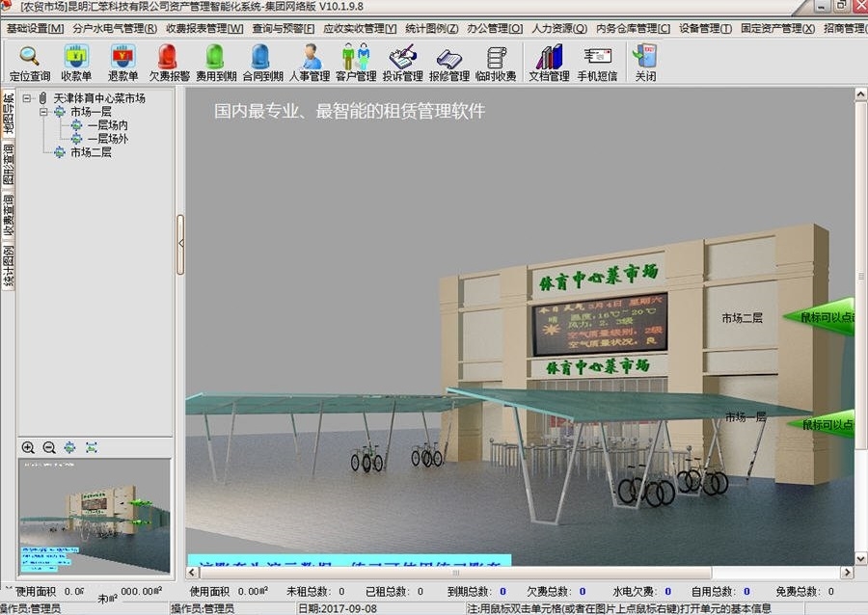
Task: Zoom in using the magnifier plus icon
Action: pyautogui.click(x=28, y=447)
